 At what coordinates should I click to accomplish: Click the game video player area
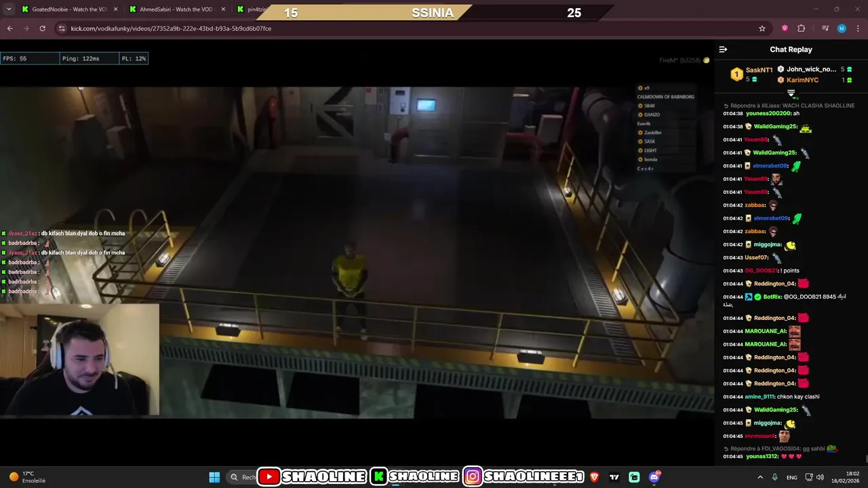pos(357,251)
